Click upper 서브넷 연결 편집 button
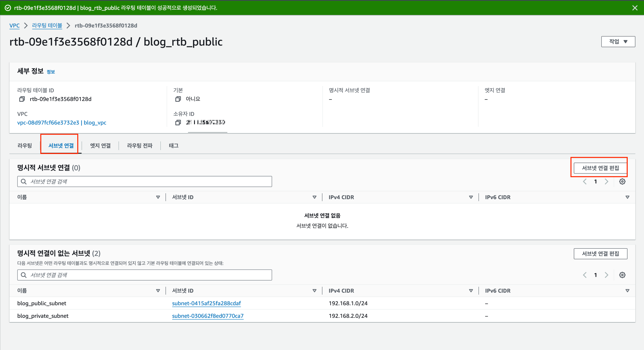Screen dimensions: 644x350 pos(600,168)
